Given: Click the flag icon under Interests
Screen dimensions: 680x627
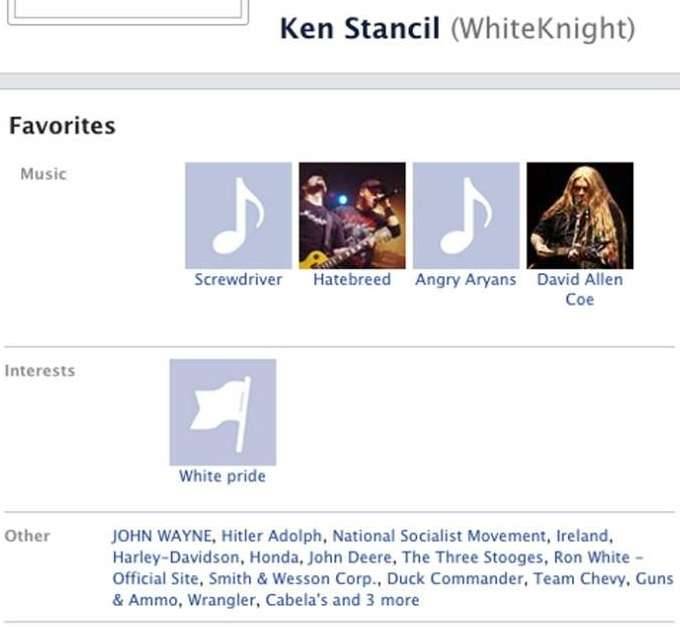Looking at the screenshot, I should 222,412.
